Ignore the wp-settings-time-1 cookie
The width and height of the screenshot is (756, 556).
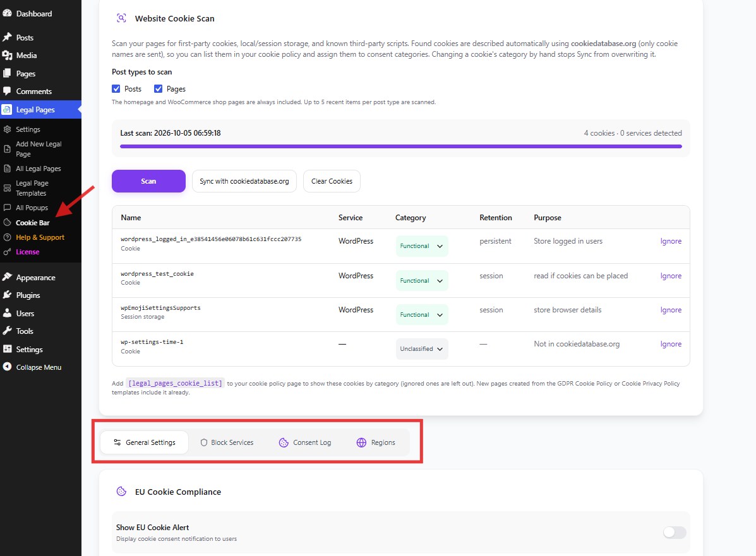pyautogui.click(x=671, y=344)
